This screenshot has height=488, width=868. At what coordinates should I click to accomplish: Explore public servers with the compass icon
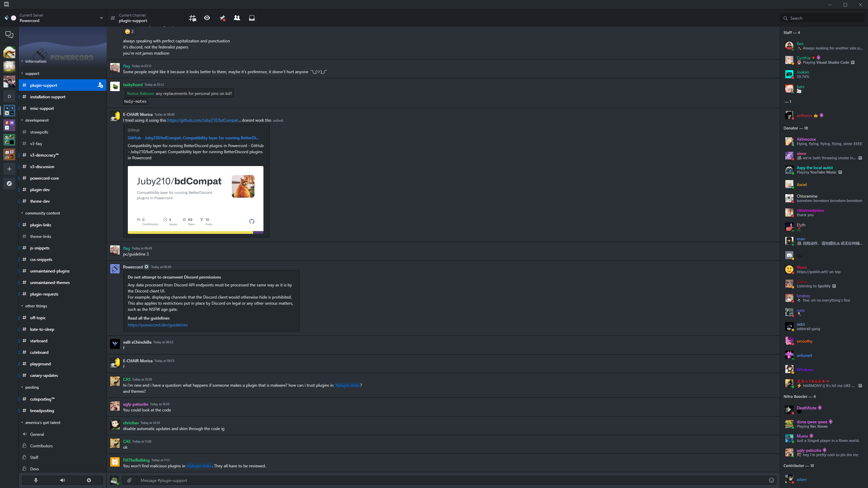point(9,183)
